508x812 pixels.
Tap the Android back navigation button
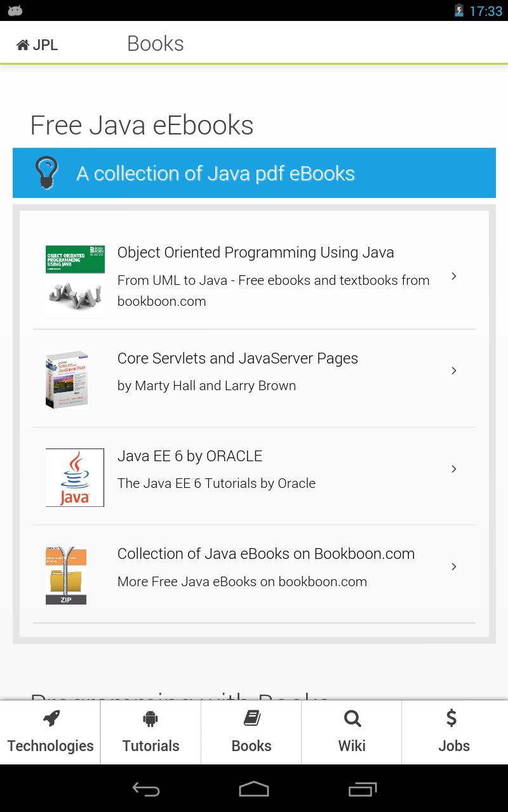pyautogui.click(x=145, y=789)
